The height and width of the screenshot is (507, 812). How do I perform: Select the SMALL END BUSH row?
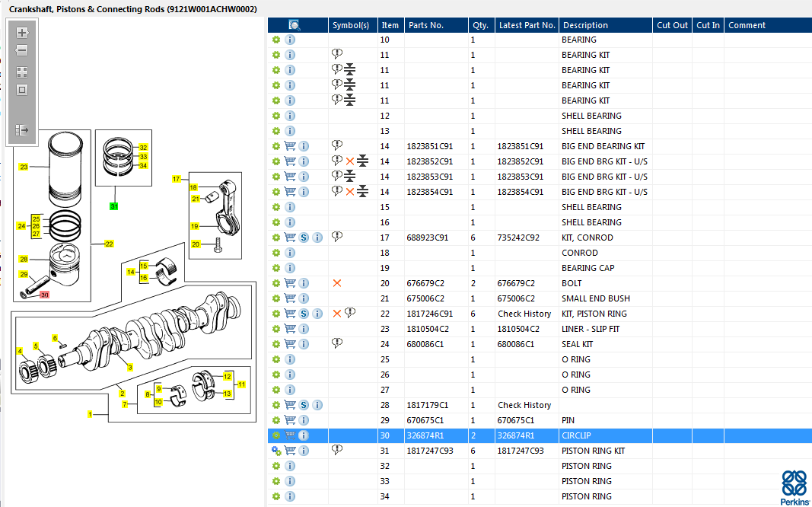coord(540,298)
